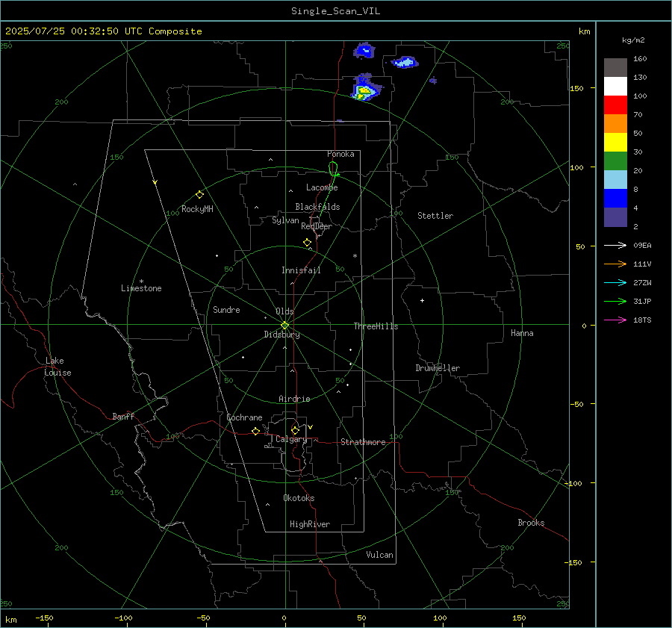Click the kg/m2 units label
Image resolution: width=672 pixels, height=628 pixels.
click(633, 40)
